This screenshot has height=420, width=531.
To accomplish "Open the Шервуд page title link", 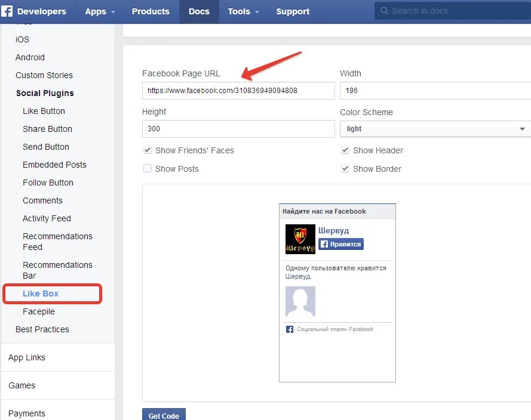I will pyautogui.click(x=333, y=231).
